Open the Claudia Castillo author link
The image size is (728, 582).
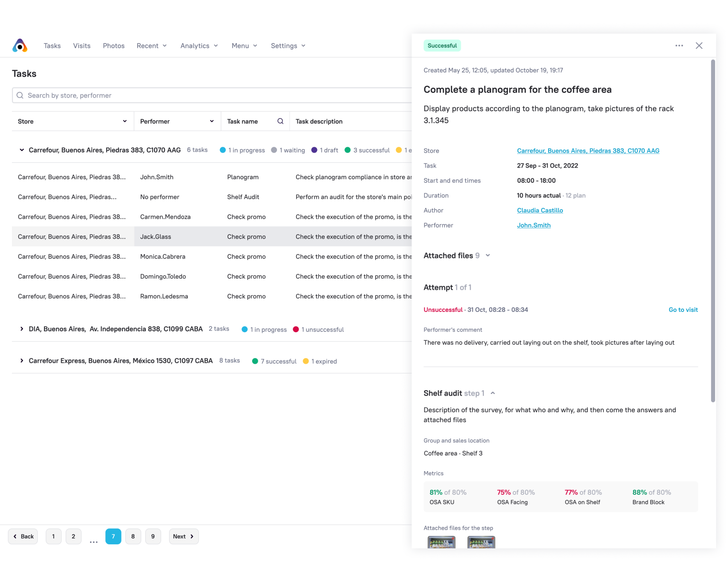[540, 210]
